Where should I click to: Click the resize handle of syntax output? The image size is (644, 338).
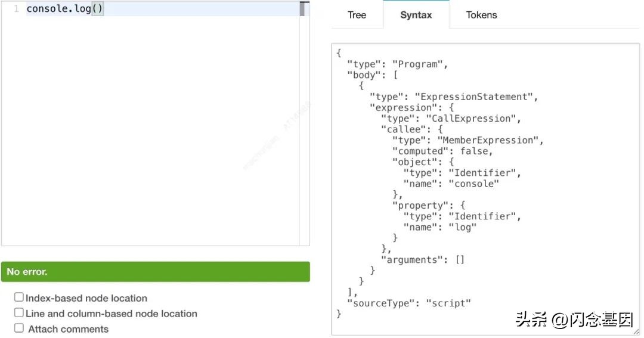point(636,331)
